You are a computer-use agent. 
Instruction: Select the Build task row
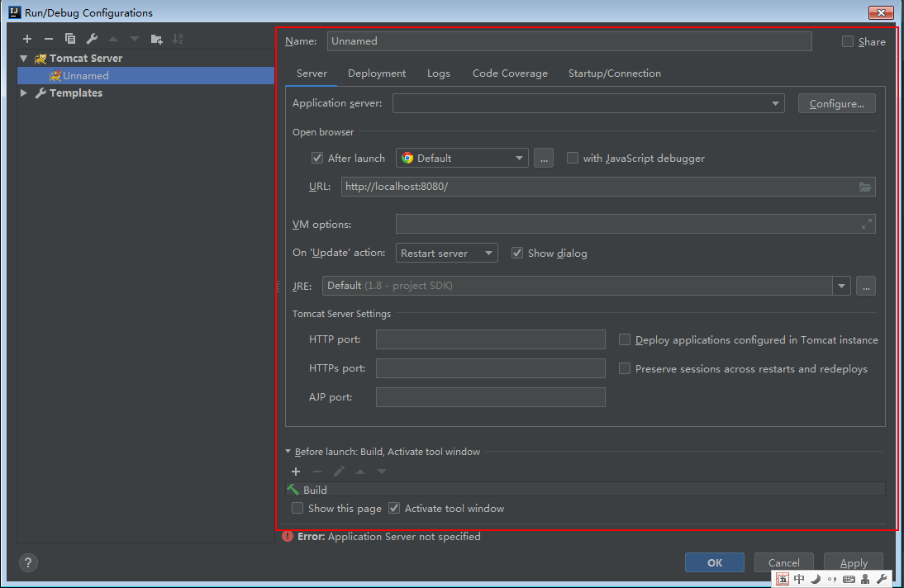(x=585, y=490)
